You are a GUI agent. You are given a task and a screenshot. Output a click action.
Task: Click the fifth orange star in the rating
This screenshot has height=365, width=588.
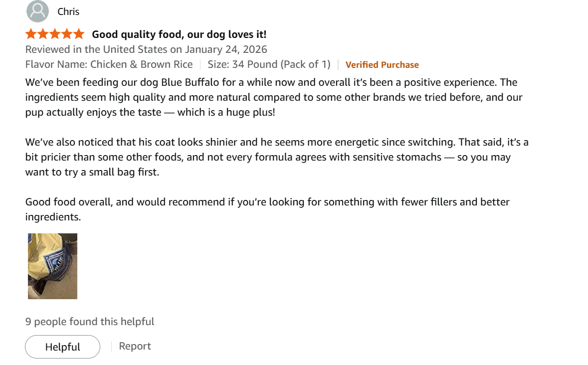coord(80,33)
